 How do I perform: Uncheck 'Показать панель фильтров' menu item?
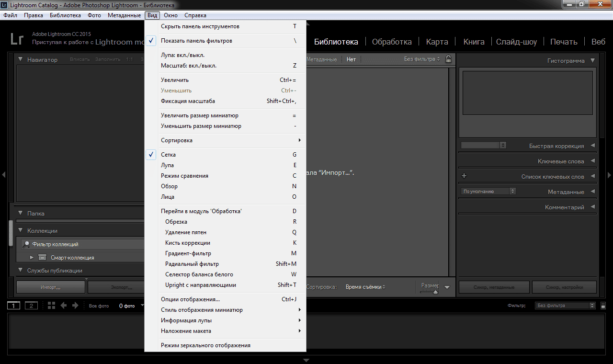pos(196,41)
